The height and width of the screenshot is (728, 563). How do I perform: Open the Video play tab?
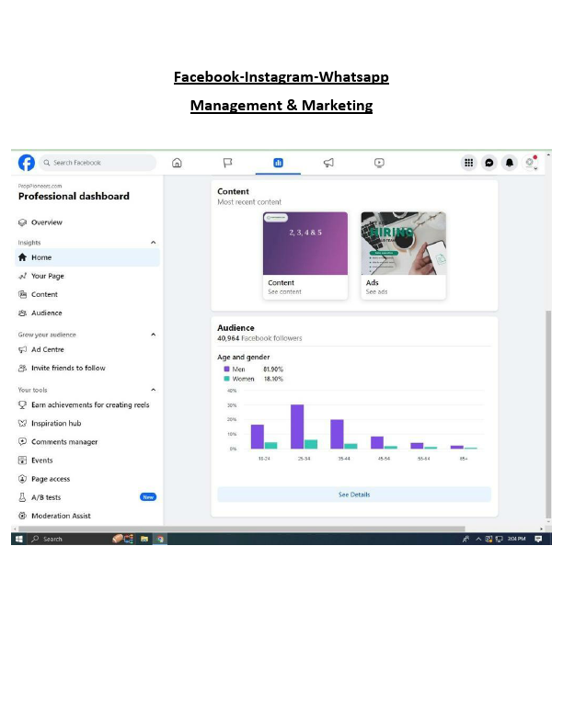(379, 163)
